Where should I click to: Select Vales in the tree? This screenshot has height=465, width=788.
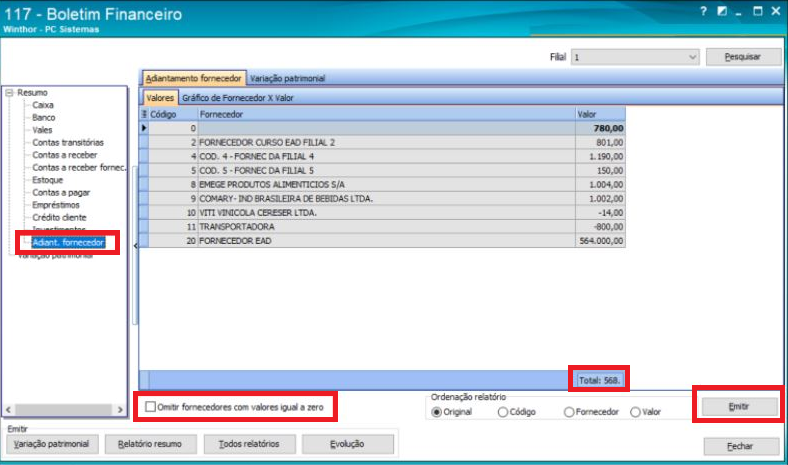click(x=42, y=130)
